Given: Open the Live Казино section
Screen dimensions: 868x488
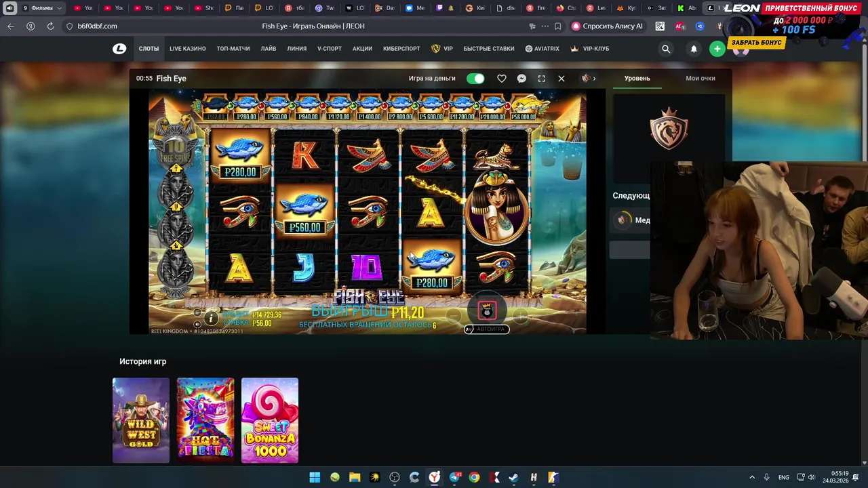Looking at the screenshot, I should pos(188,49).
